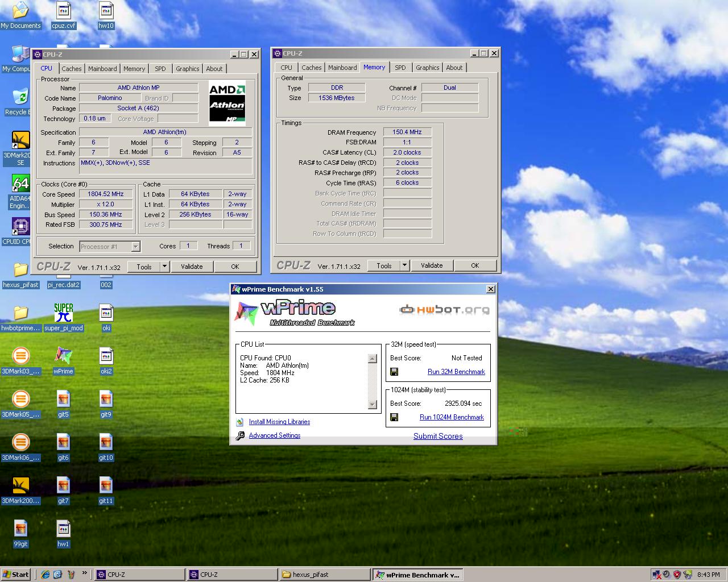Viewport: 728px width, 582px height.
Task: Open Internet Explorer quick launch icon
Action: 45,575
